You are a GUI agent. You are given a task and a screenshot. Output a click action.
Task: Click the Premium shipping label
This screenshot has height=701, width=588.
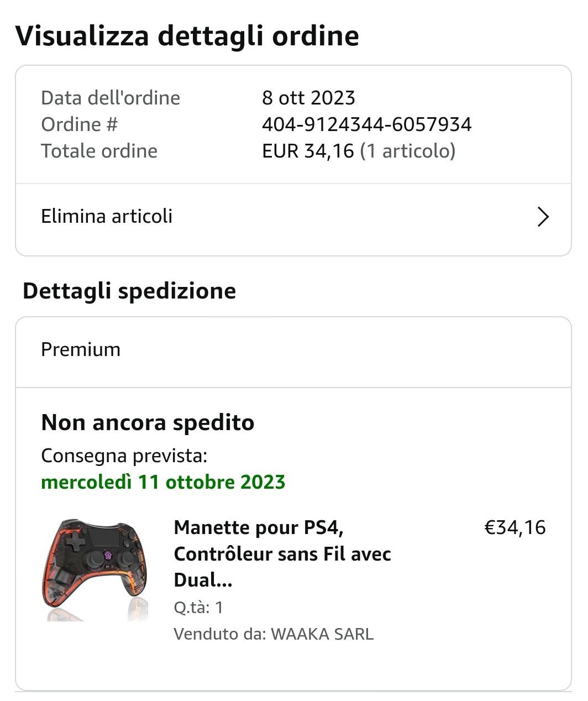pos(81,349)
